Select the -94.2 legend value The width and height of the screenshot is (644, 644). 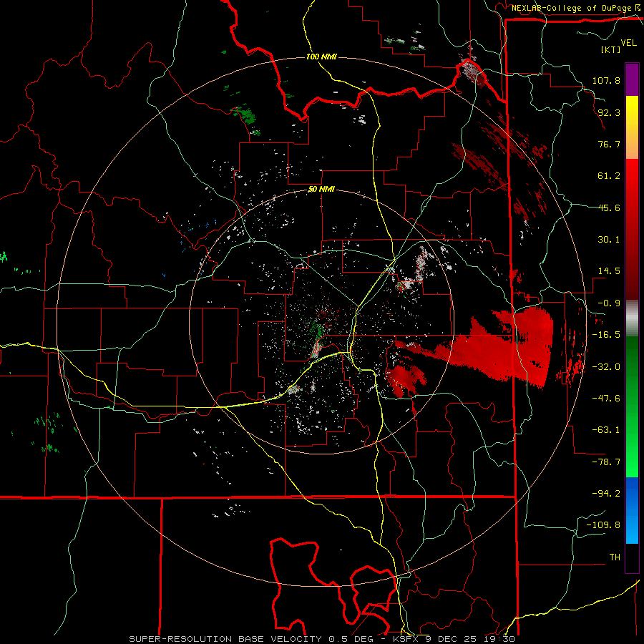606,494
